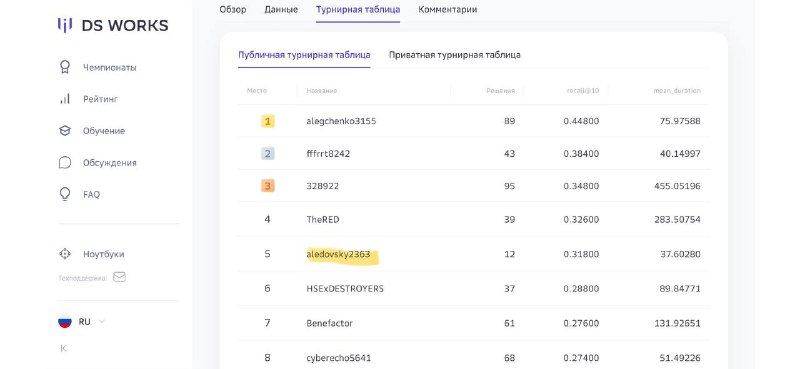
Task: Switch to the Обзор tab
Action: pos(233,9)
